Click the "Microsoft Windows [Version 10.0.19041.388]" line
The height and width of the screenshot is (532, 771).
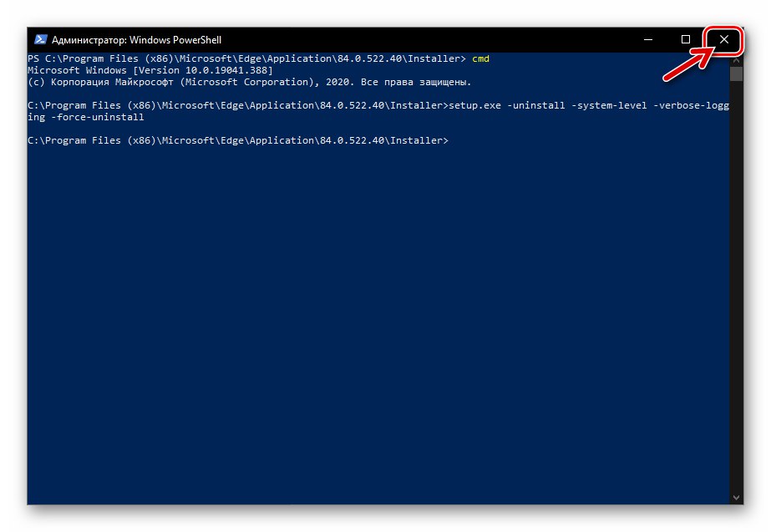(150, 71)
